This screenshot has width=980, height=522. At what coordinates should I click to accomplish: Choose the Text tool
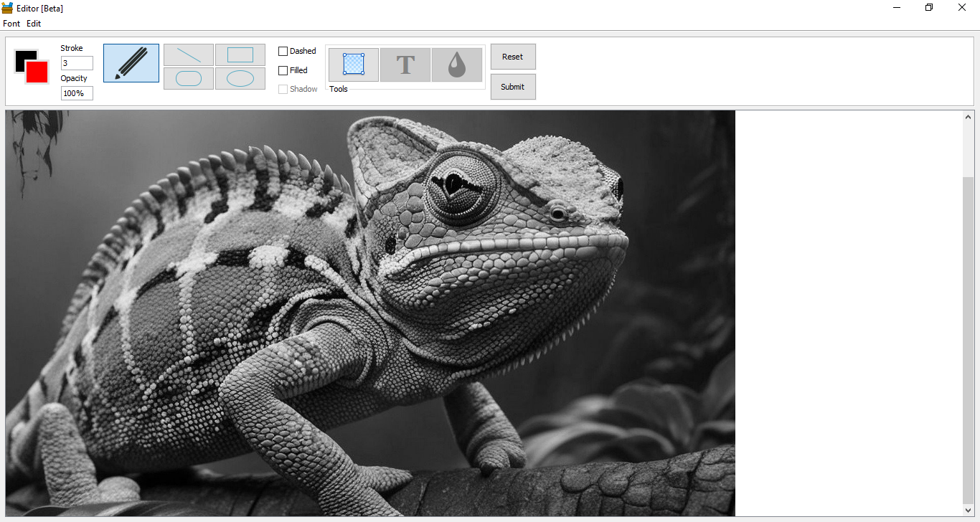pos(405,65)
